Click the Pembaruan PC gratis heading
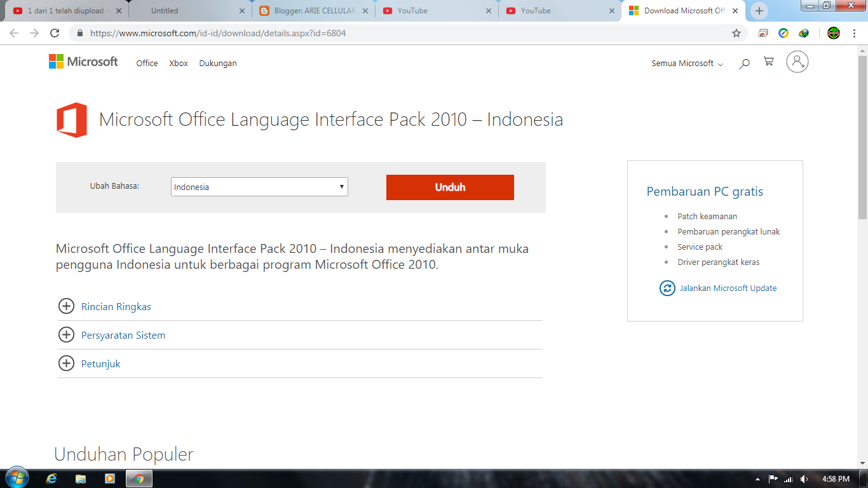This screenshot has height=488, width=868. pos(705,191)
